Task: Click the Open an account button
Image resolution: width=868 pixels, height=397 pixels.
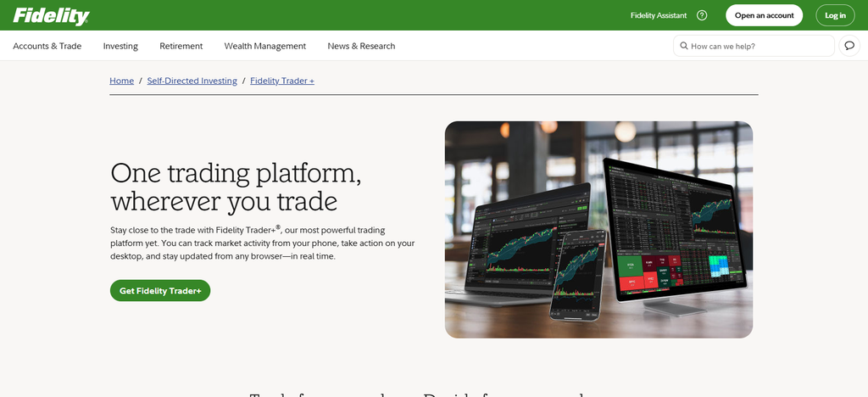Action: click(764, 15)
